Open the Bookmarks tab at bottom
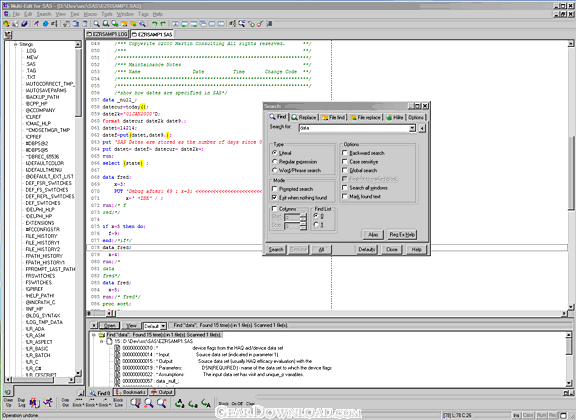 pos(130,392)
